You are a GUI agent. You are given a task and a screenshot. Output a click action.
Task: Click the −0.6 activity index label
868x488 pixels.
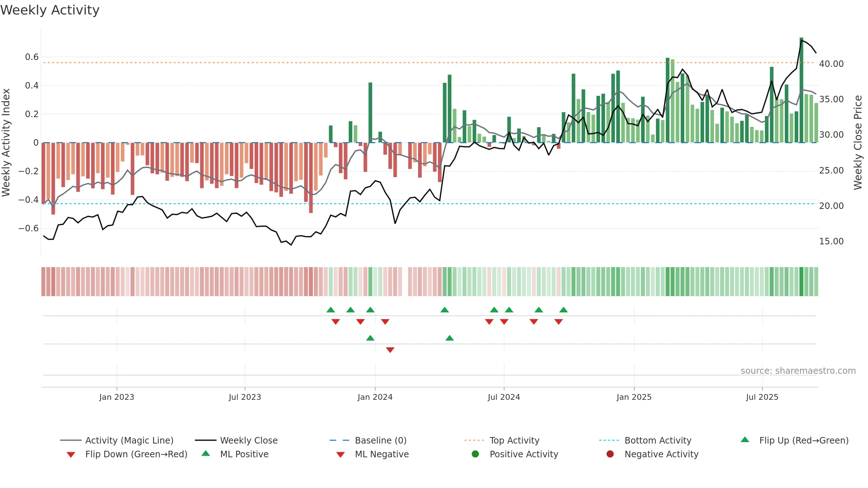coord(29,228)
